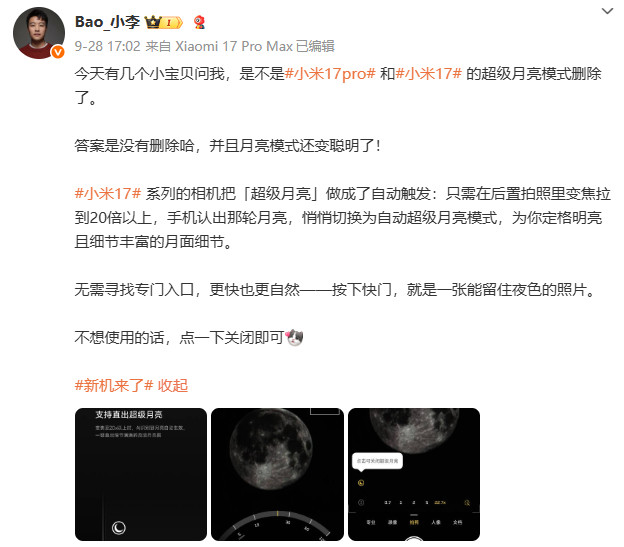Click the Bao_小李 username
624x547 pixels.
[107, 22]
